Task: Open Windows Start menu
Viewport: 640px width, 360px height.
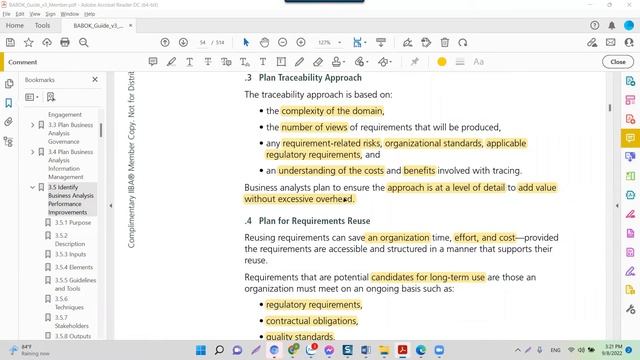Action: point(201,350)
